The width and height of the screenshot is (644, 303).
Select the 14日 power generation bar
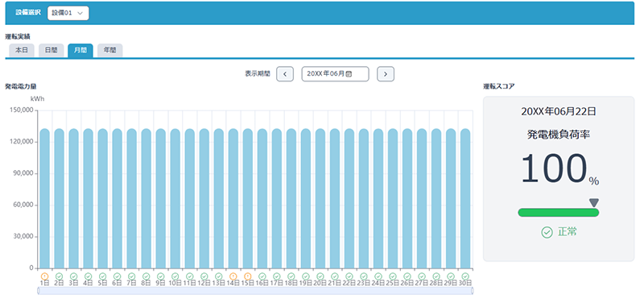(233, 198)
